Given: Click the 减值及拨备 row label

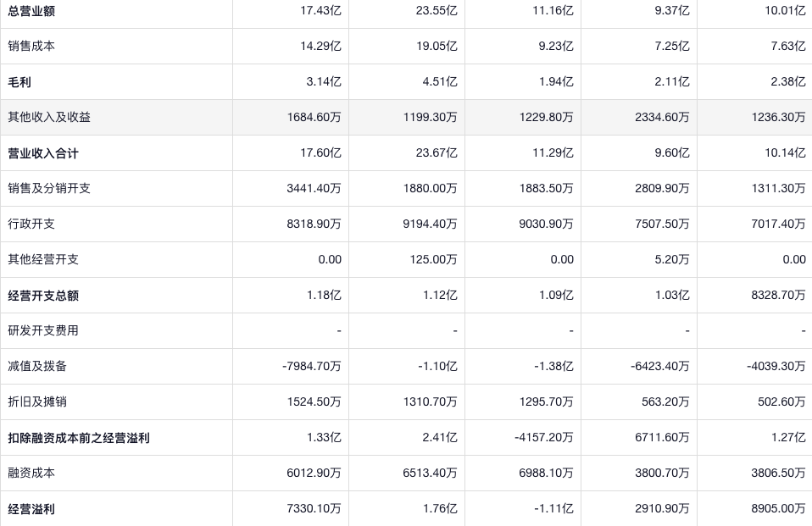Looking at the screenshot, I should click(x=38, y=366).
